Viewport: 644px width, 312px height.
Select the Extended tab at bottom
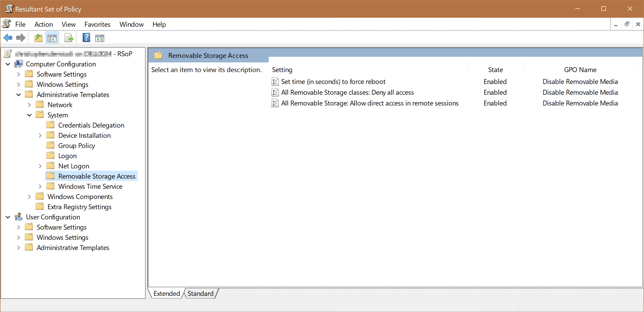[166, 294]
